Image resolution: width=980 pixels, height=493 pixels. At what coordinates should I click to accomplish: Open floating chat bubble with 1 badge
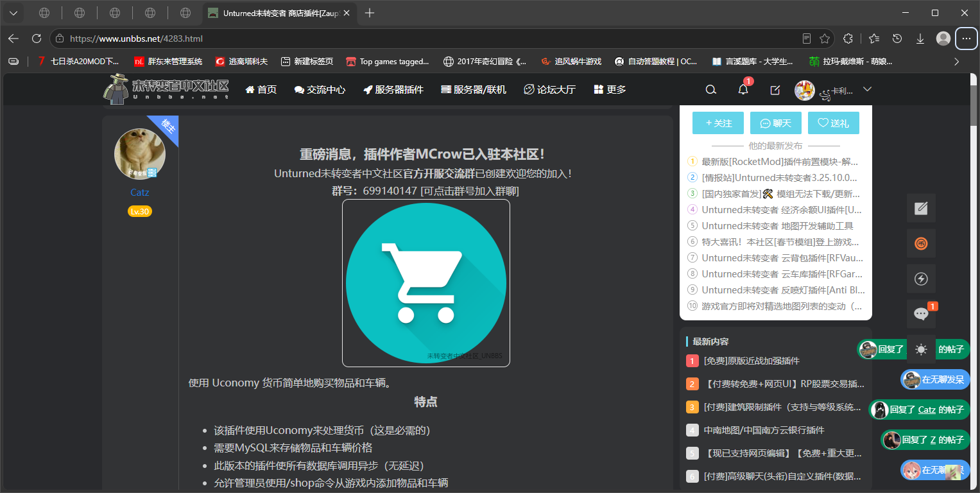[x=922, y=313]
